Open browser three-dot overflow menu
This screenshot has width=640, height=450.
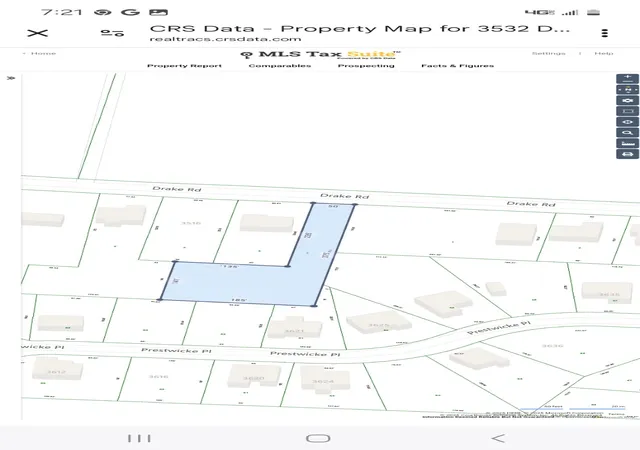coord(605,33)
